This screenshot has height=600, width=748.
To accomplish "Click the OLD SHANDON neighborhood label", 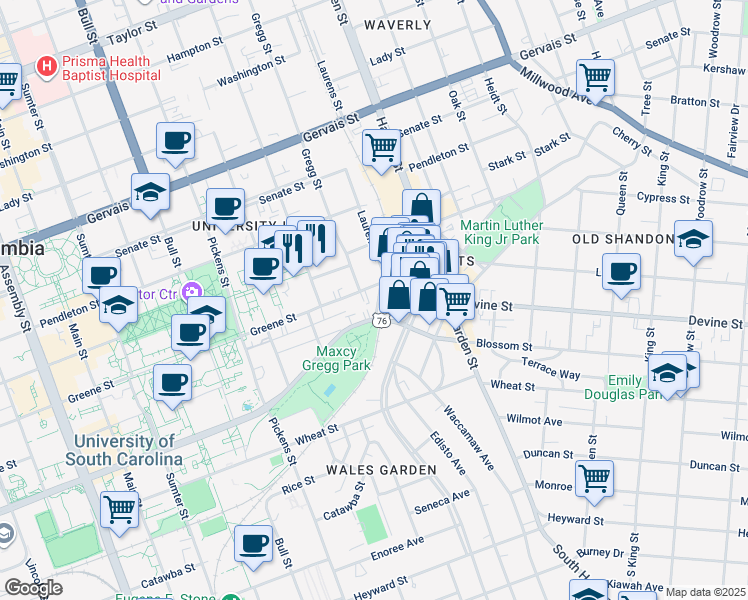I will click(x=623, y=239).
